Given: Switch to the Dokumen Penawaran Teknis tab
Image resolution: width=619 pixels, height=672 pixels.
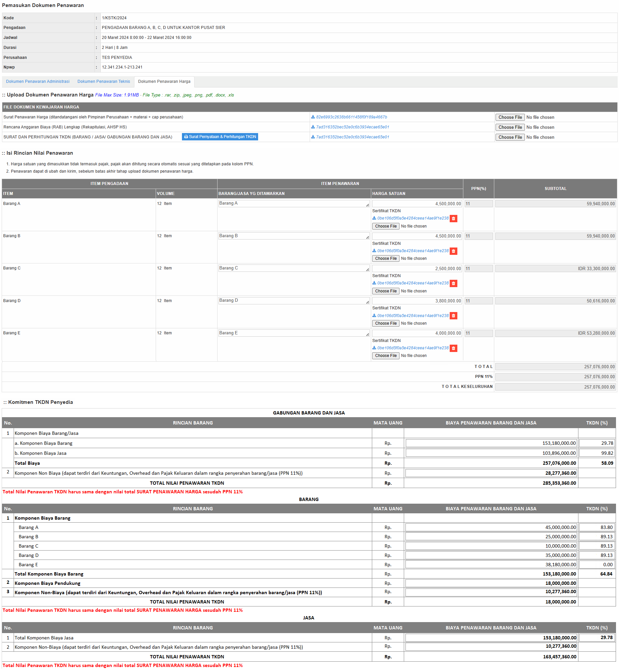Looking at the screenshot, I should [x=103, y=82].
